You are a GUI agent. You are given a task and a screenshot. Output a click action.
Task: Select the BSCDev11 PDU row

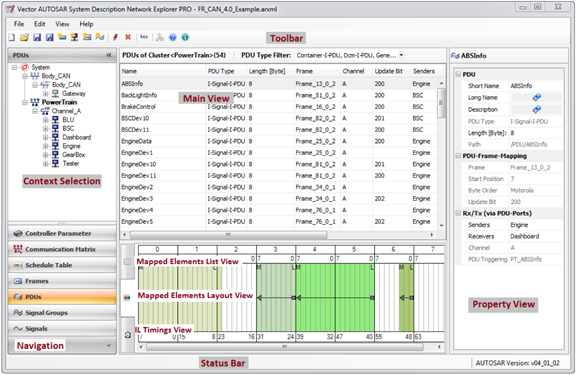click(x=279, y=130)
